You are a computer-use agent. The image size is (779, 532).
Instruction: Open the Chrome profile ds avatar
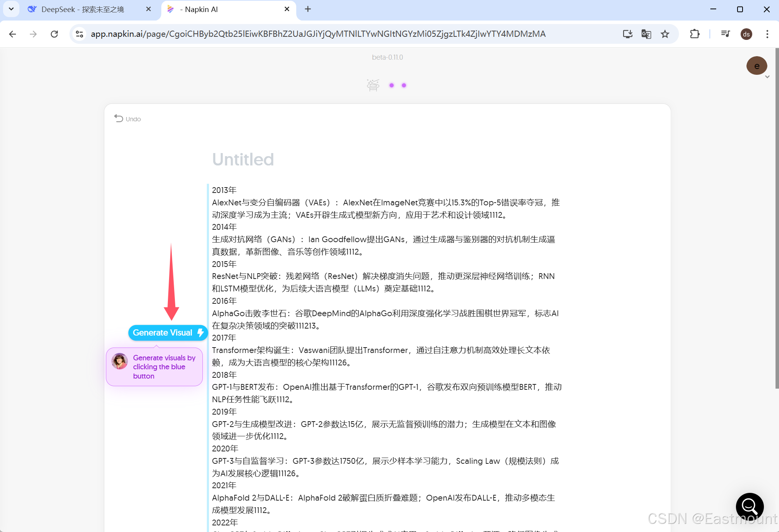click(x=746, y=34)
